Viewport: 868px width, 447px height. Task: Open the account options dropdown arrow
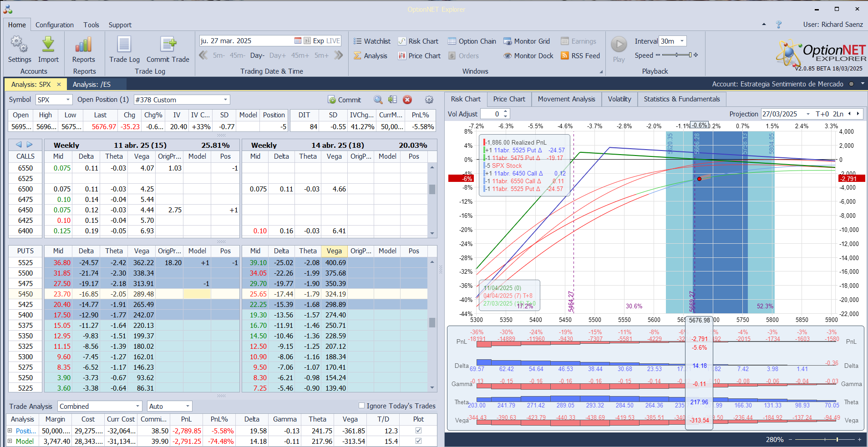[863, 84]
